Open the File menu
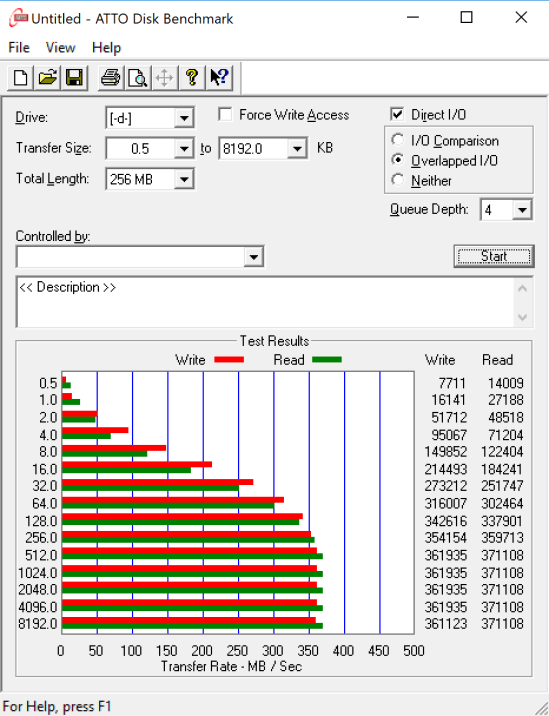 pyautogui.click(x=19, y=47)
